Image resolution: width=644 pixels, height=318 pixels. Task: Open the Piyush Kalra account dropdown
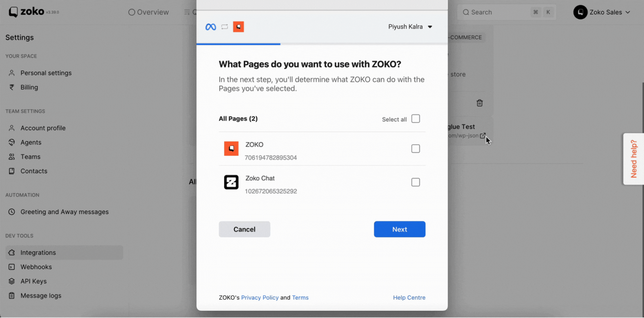coord(410,27)
